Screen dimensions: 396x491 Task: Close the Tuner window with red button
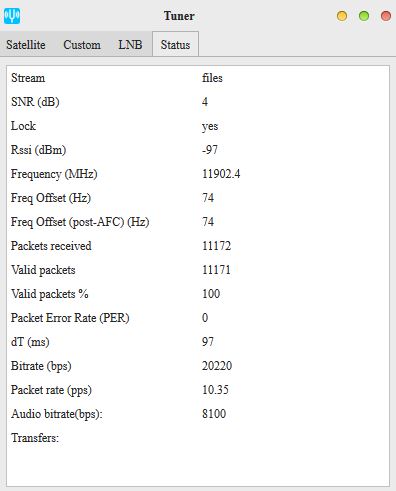(386, 16)
